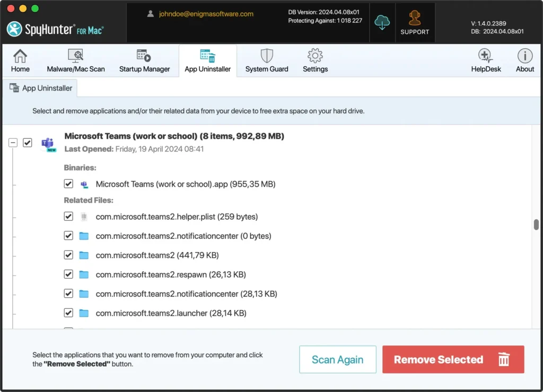Click the 'Last Opened: Friday, 19 April 2024' text
543x392 pixels.
click(x=134, y=149)
